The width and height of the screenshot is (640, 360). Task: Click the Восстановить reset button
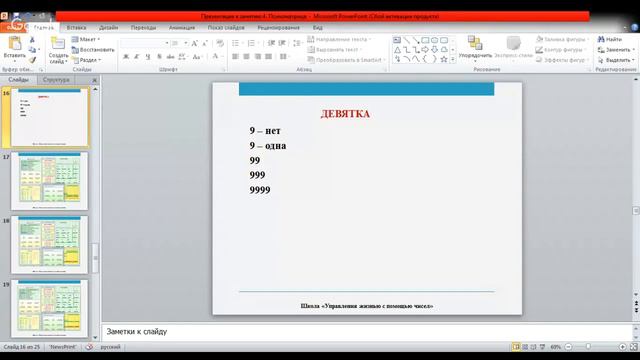(93, 50)
